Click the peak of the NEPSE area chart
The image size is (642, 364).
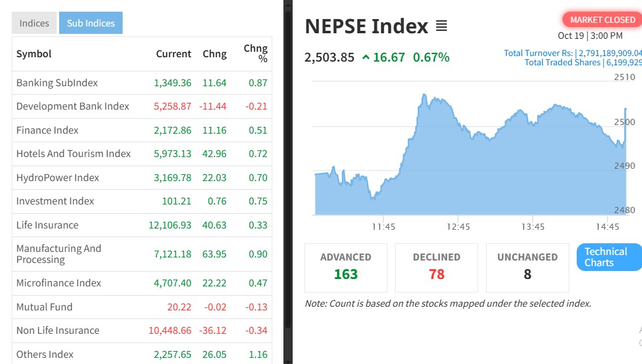[x=424, y=95]
